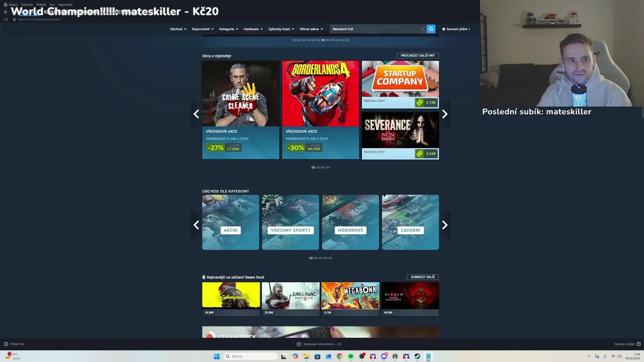This screenshot has height=362, width=644.
Task: Open Spotify from the taskbar
Action: point(351,356)
